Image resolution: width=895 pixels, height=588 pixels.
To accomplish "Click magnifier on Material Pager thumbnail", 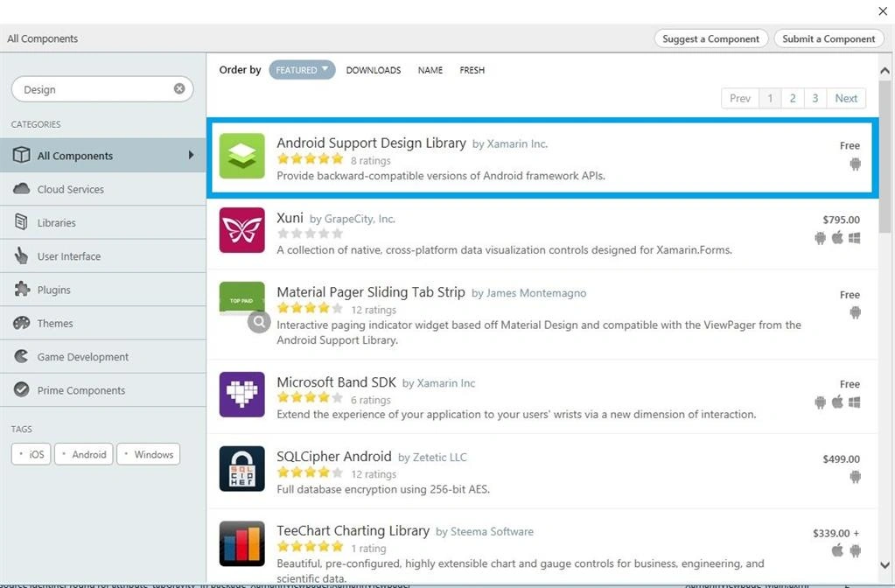I will tap(259, 322).
